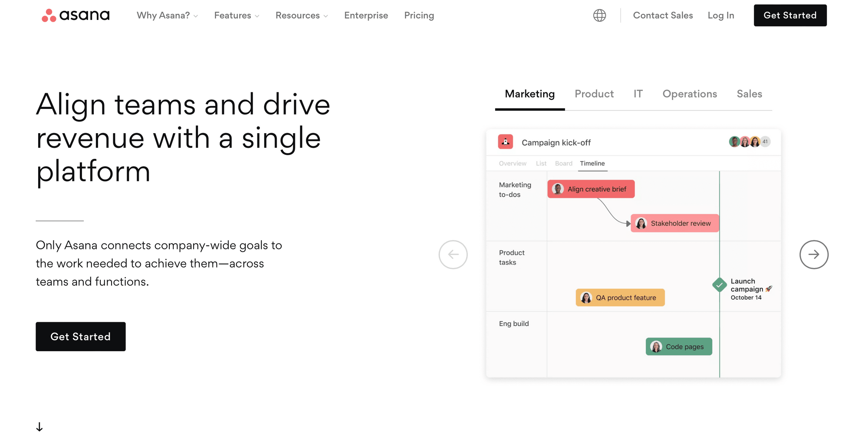868x448 pixels.
Task: Click Log In
Action: click(720, 16)
